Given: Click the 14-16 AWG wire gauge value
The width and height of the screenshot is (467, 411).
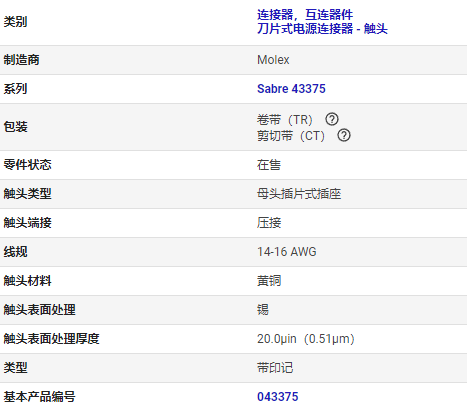Looking at the screenshot, I should point(286,252).
